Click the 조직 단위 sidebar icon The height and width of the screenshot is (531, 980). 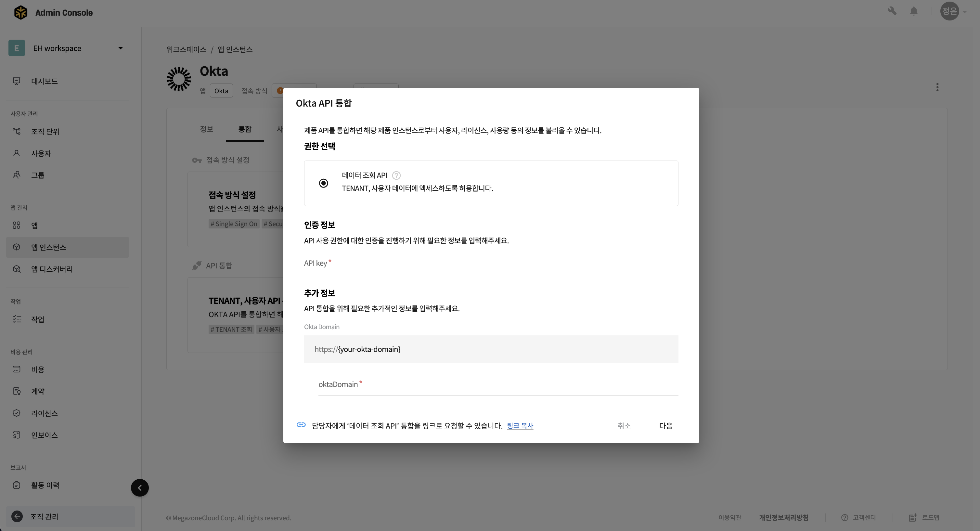16,131
